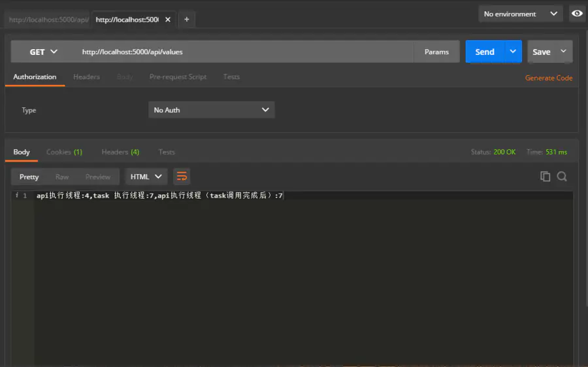Switch to the inactive localhost:5000/api tab
This screenshot has height=367, width=588.
[48, 20]
